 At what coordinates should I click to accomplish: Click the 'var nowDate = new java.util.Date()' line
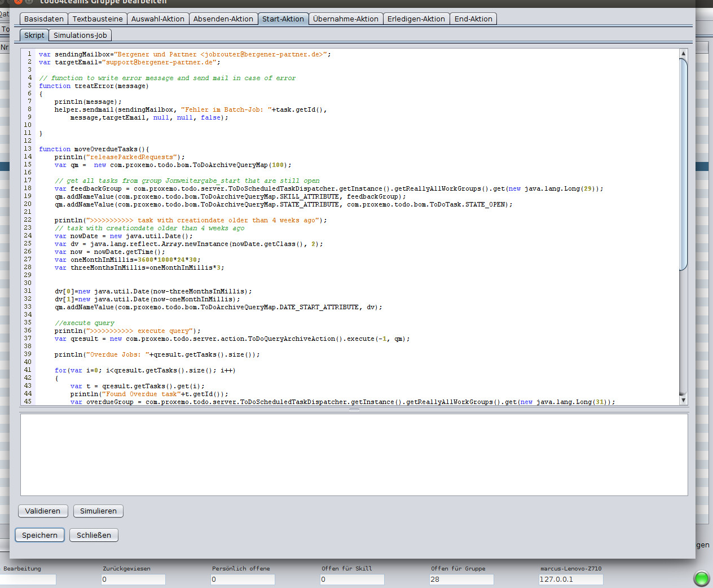(x=124, y=236)
